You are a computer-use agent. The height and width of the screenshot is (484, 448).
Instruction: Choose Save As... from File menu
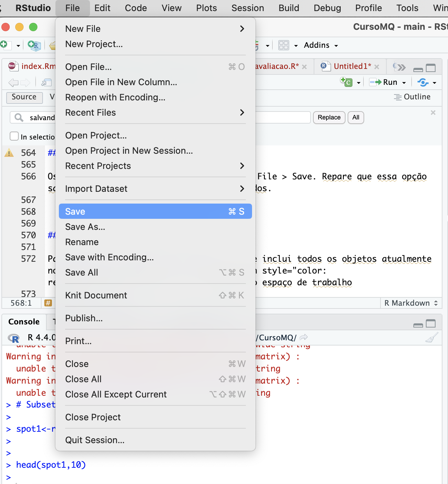tap(85, 227)
